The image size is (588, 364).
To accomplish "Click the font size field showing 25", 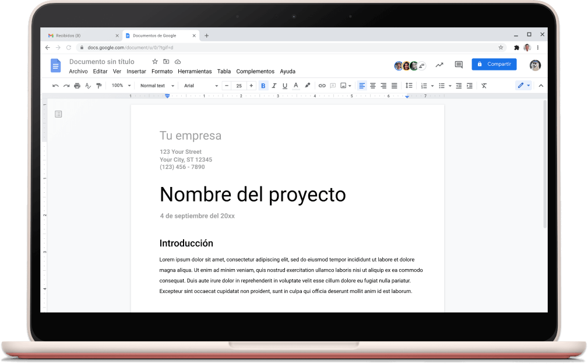I will 239,86.
